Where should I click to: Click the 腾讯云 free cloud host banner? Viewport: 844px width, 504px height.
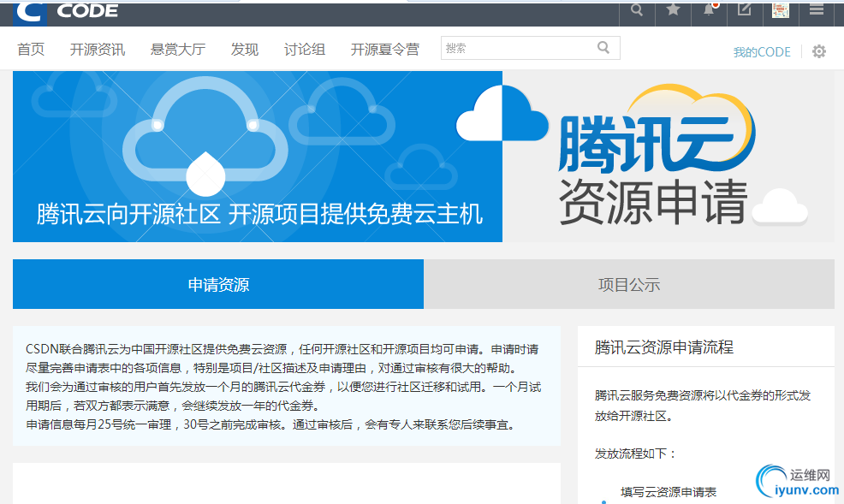pyautogui.click(x=258, y=157)
